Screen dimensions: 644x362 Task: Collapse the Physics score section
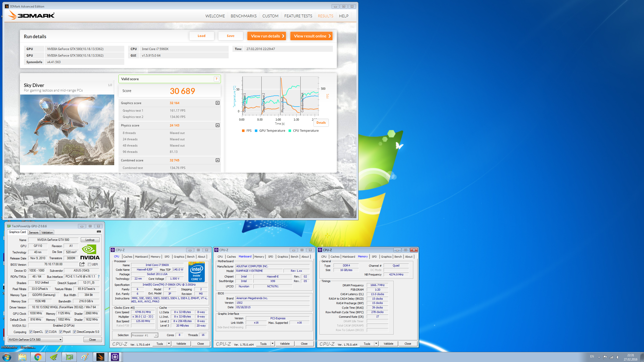(218, 125)
